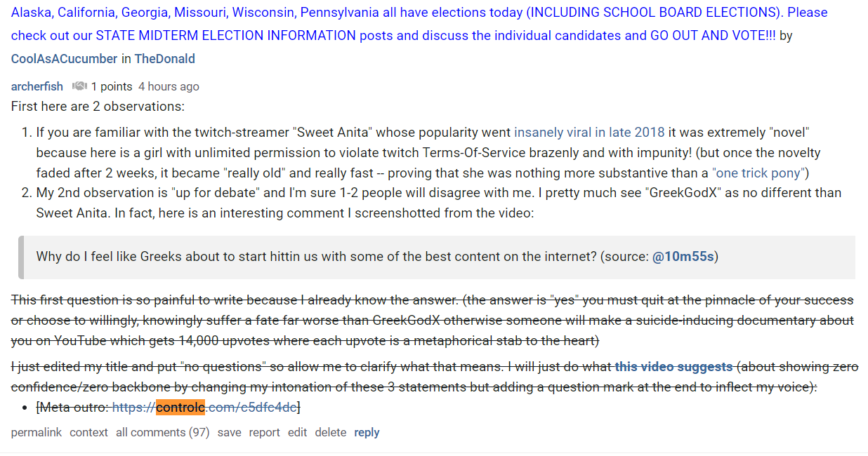Open the controlc.com meta outro link

(x=204, y=407)
